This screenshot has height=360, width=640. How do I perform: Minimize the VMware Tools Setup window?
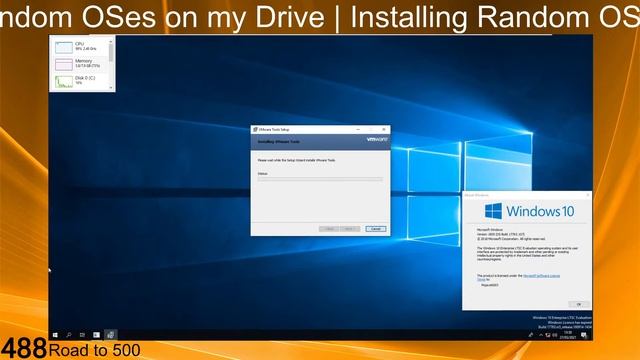pyautogui.click(x=358, y=129)
